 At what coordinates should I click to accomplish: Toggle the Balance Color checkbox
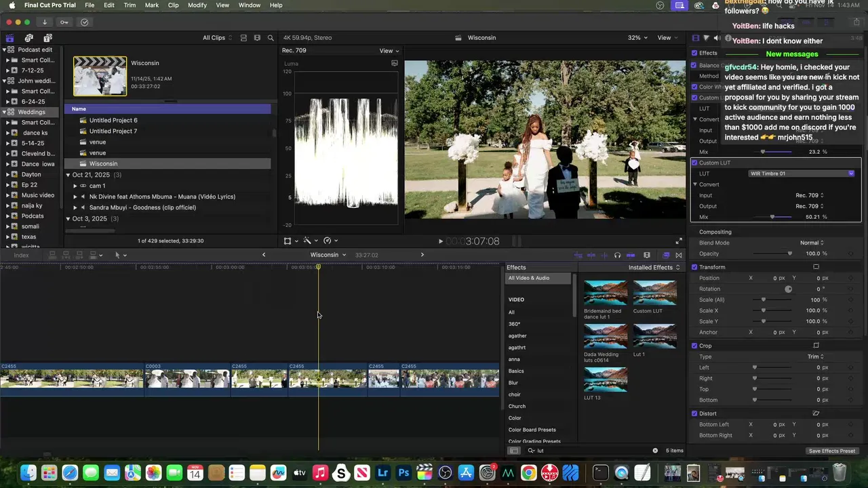694,65
